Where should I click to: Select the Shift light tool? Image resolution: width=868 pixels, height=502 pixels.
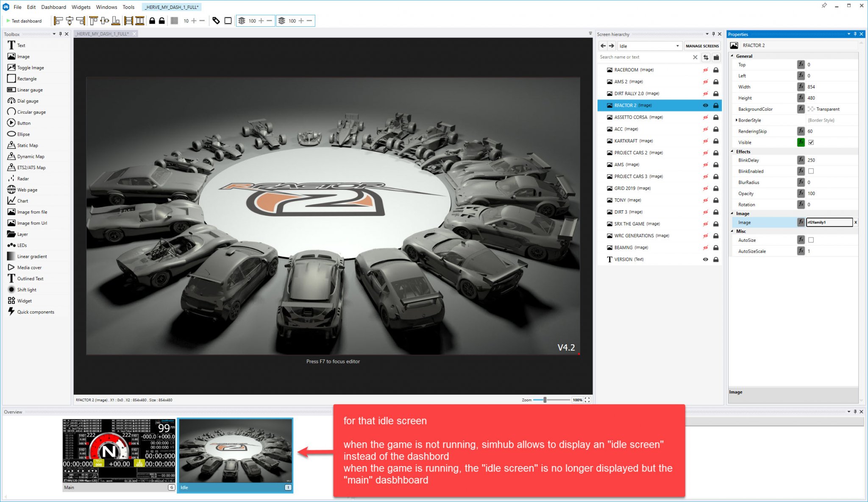[x=22, y=290]
